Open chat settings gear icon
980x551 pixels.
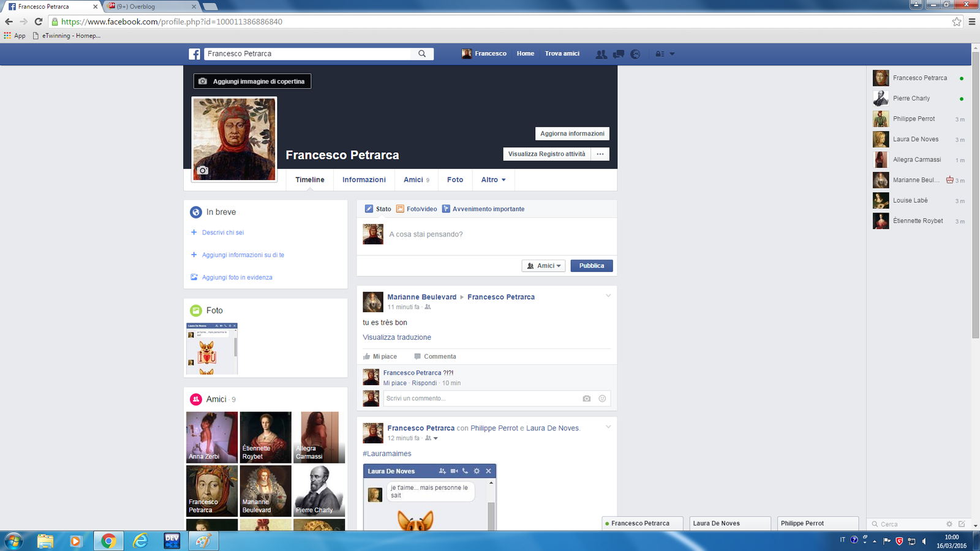(949, 524)
